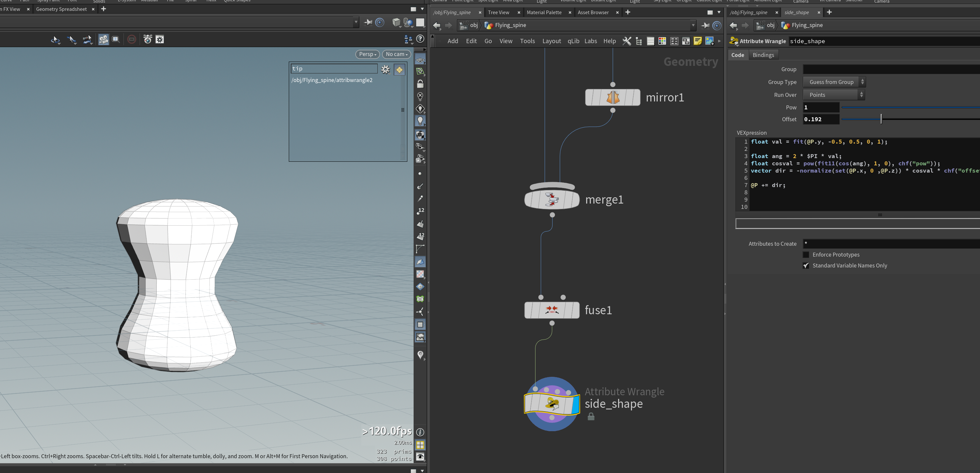
Task: Click the viewport help question mark icon
Action: pos(421,39)
